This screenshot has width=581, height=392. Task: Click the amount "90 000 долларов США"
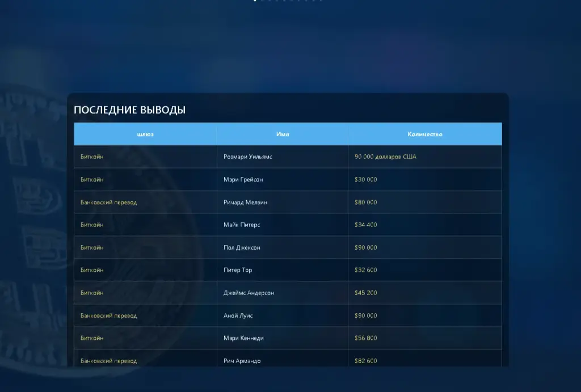tap(385, 157)
